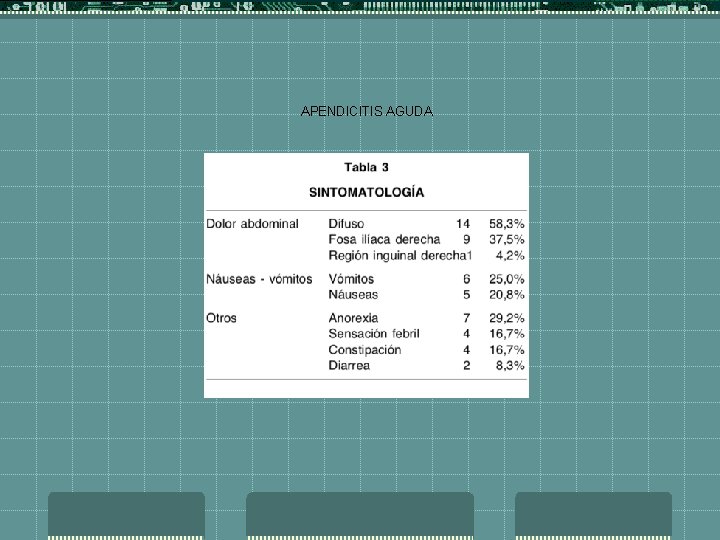Click the Difuso symptom entry
Screen dimensions: 720x540
(346, 224)
